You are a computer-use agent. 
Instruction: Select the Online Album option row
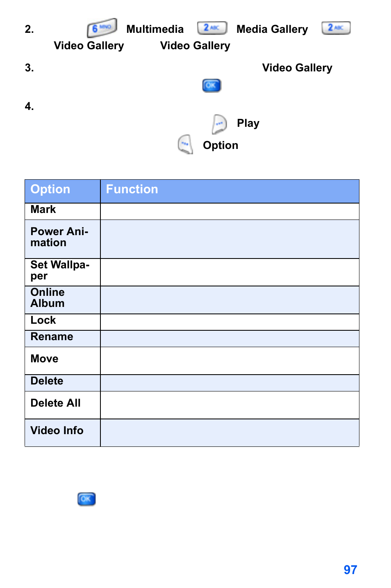tap(192, 300)
